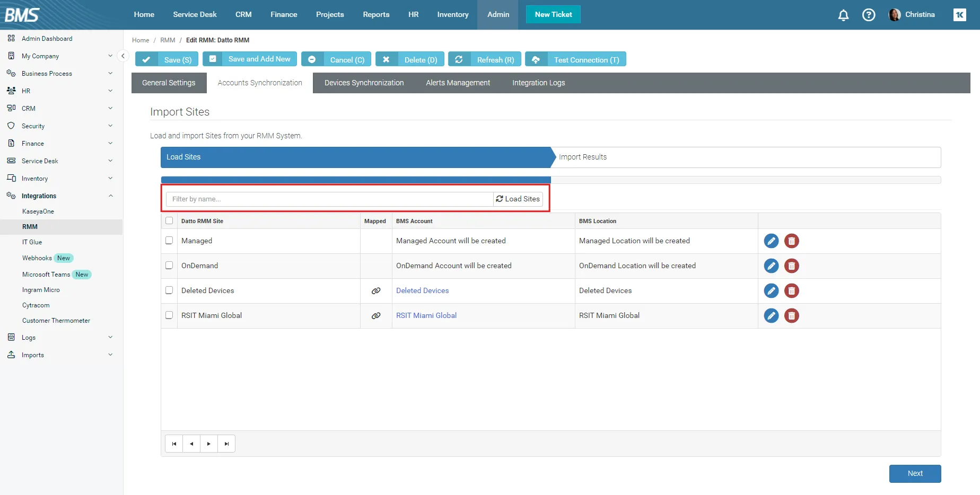Open the Integration Logs tab

538,83
